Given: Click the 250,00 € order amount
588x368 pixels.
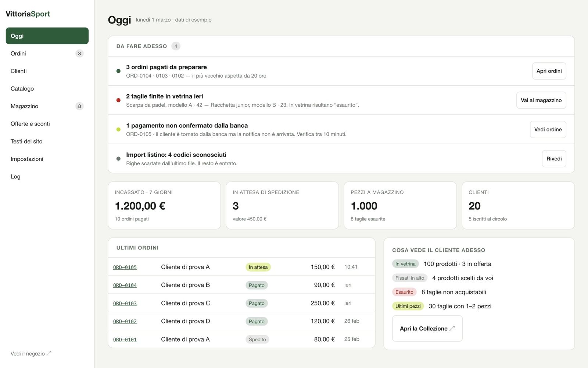Looking at the screenshot, I should [x=323, y=303].
